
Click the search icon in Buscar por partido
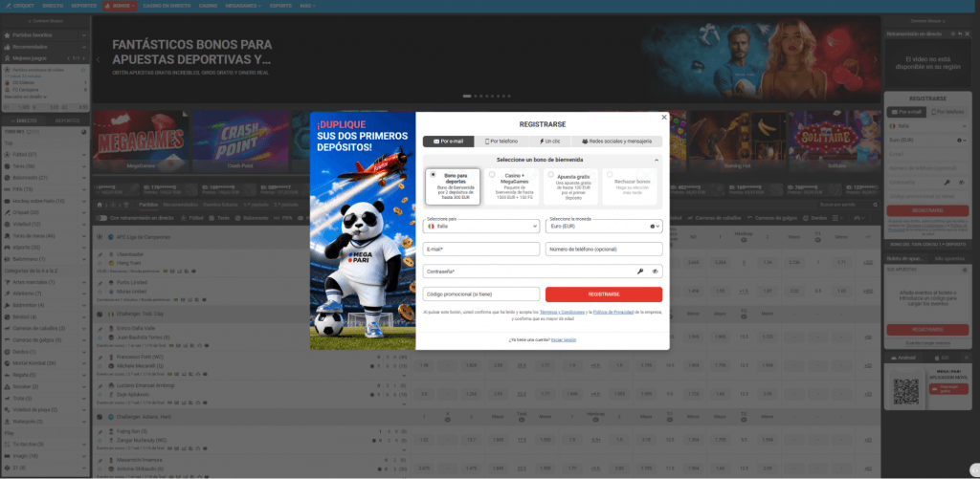[876, 205]
